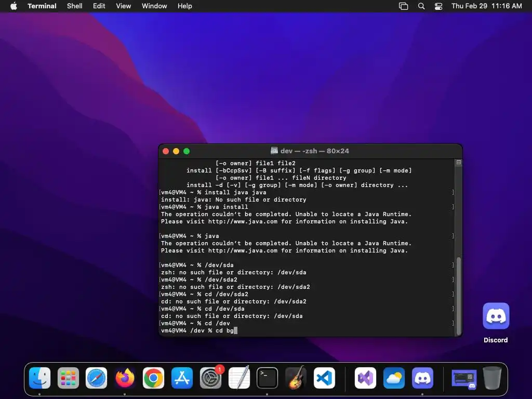
Task: Open the Terminal application menu
Action: pyautogui.click(x=42, y=6)
